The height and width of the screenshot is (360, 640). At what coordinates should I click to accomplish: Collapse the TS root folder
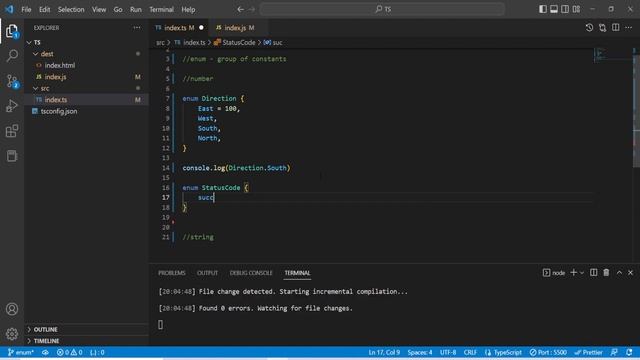pos(29,42)
